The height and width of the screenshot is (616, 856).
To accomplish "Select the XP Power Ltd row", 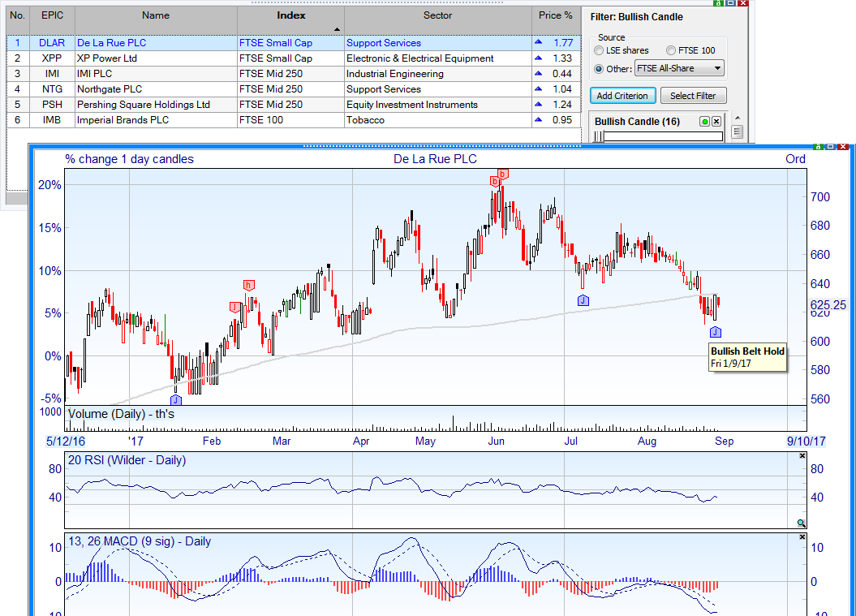I will pyautogui.click(x=293, y=58).
